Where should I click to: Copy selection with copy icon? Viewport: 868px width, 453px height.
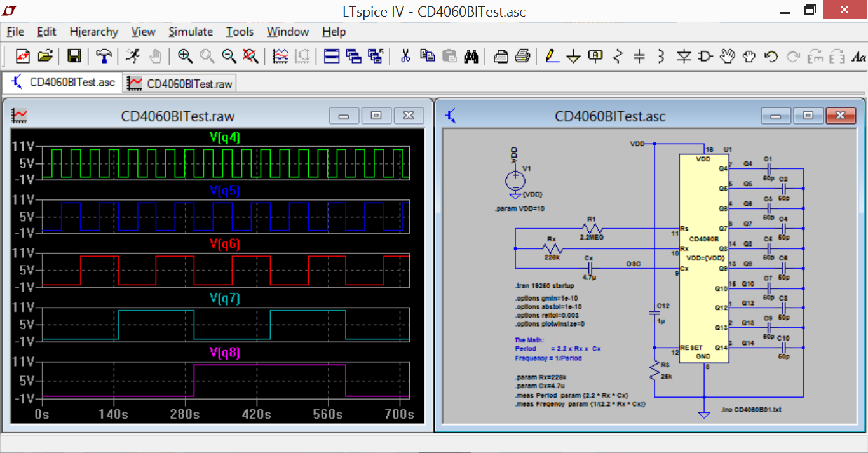pos(428,57)
